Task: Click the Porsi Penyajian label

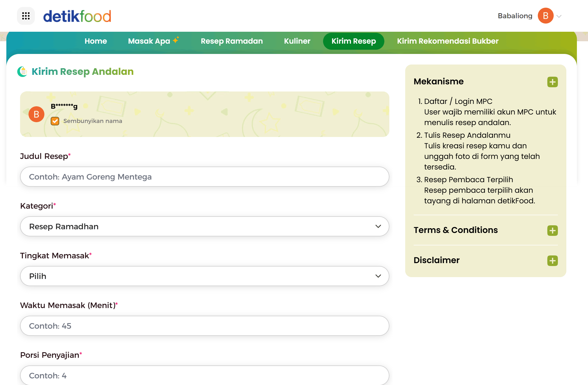Action: point(51,355)
